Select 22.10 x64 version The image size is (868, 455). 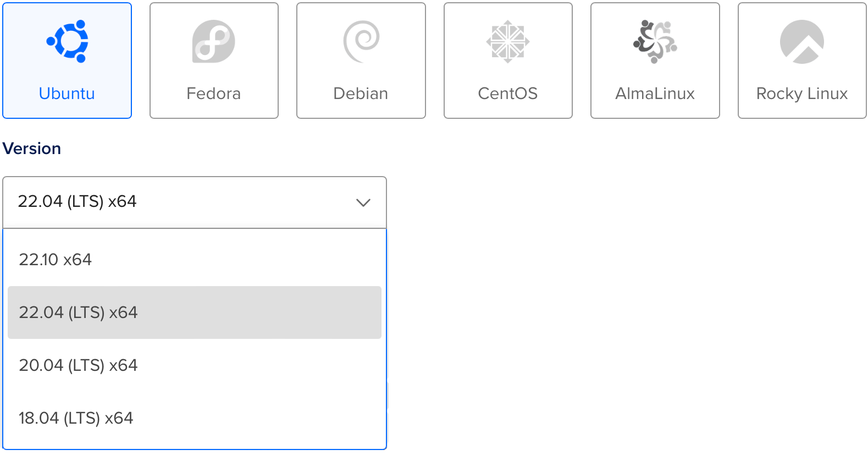[x=195, y=259]
